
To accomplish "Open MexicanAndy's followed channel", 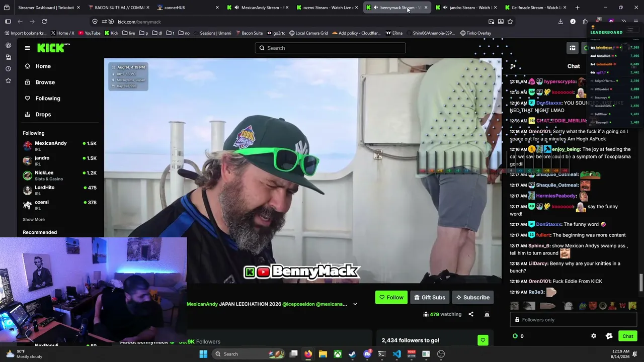I will pyautogui.click(x=59, y=146).
